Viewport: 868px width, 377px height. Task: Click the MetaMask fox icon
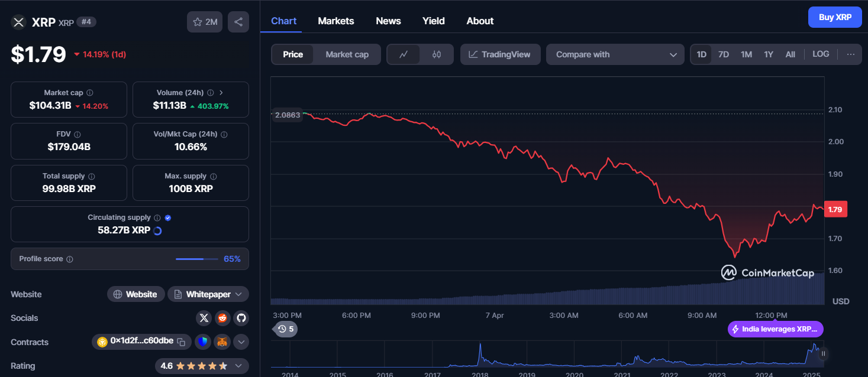click(x=222, y=342)
